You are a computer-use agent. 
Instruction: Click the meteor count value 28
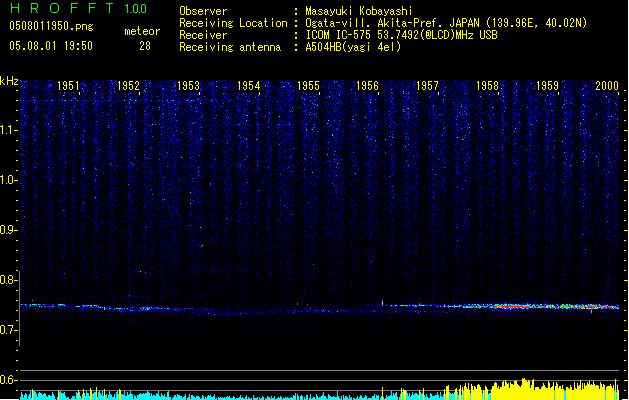pos(145,46)
